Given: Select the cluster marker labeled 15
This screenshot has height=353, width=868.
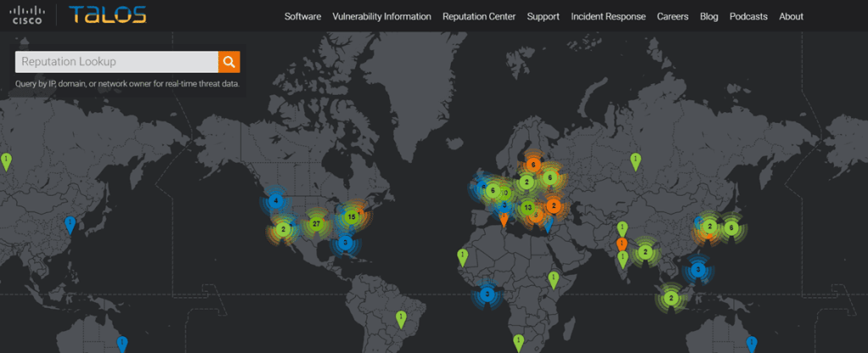Looking at the screenshot, I should click(351, 217).
